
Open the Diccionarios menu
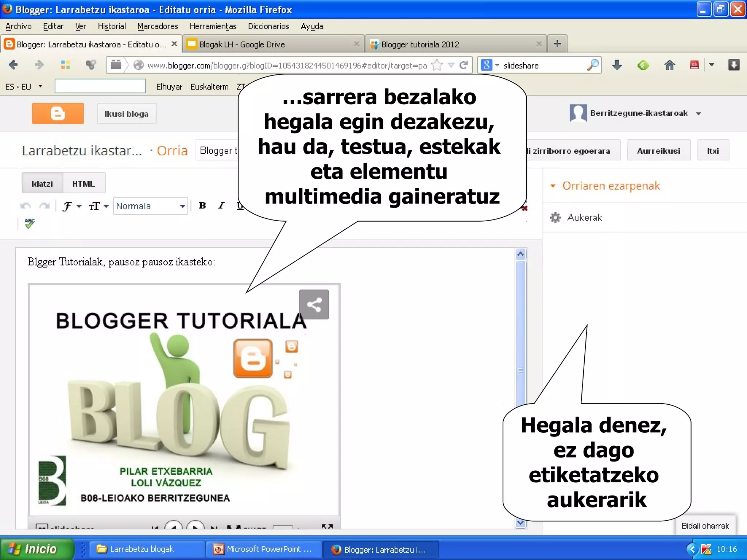(x=268, y=26)
